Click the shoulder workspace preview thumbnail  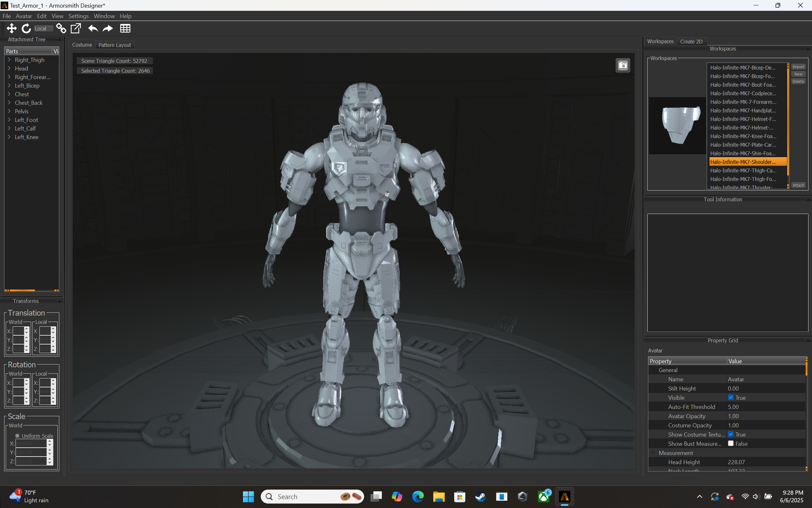coord(678,126)
